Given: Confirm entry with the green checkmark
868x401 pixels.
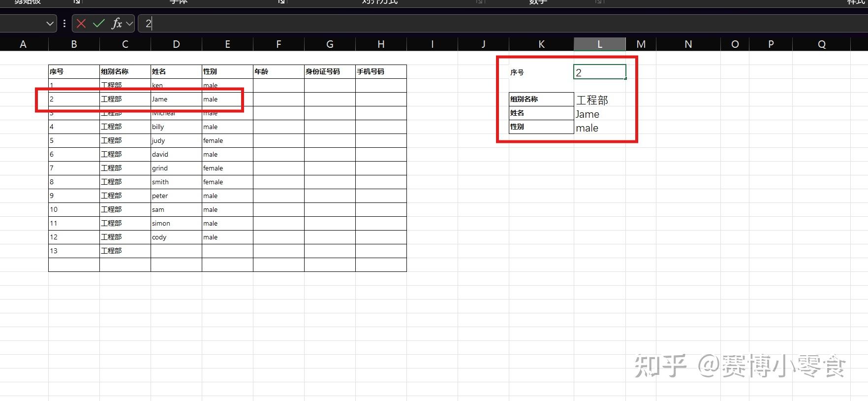Looking at the screenshot, I should pyautogui.click(x=99, y=23).
